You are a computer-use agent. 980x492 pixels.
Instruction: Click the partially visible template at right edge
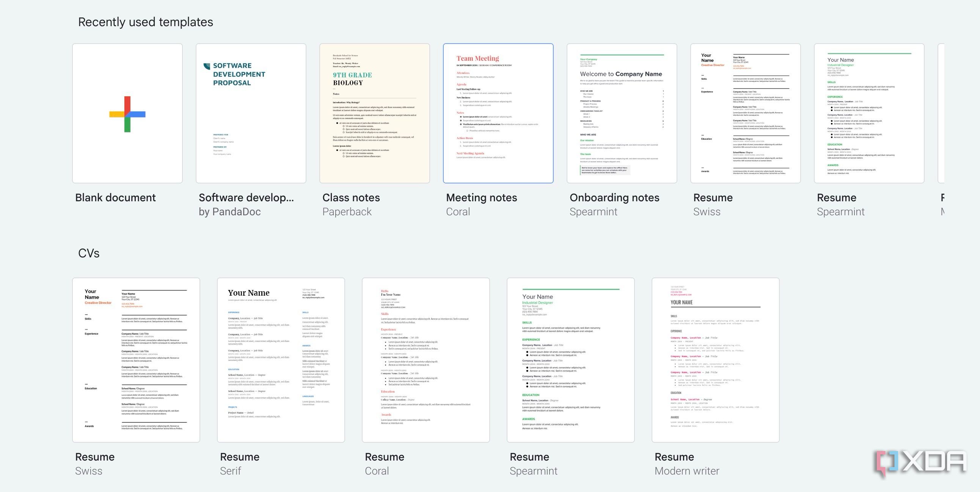click(x=941, y=113)
